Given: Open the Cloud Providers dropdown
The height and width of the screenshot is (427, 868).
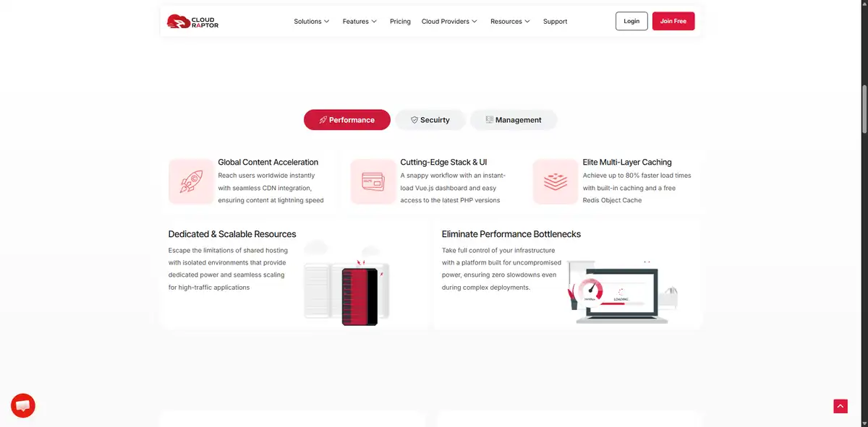Looking at the screenshot, I should 449,22.
